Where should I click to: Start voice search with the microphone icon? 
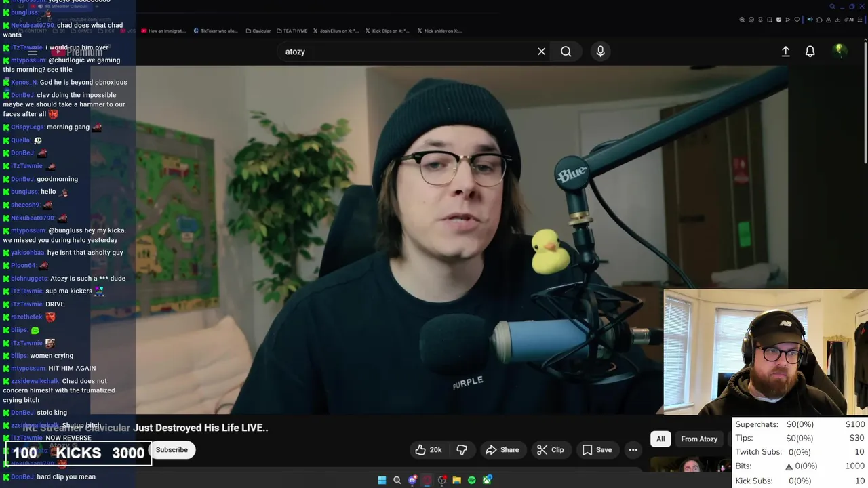click(x=600, y=52)
